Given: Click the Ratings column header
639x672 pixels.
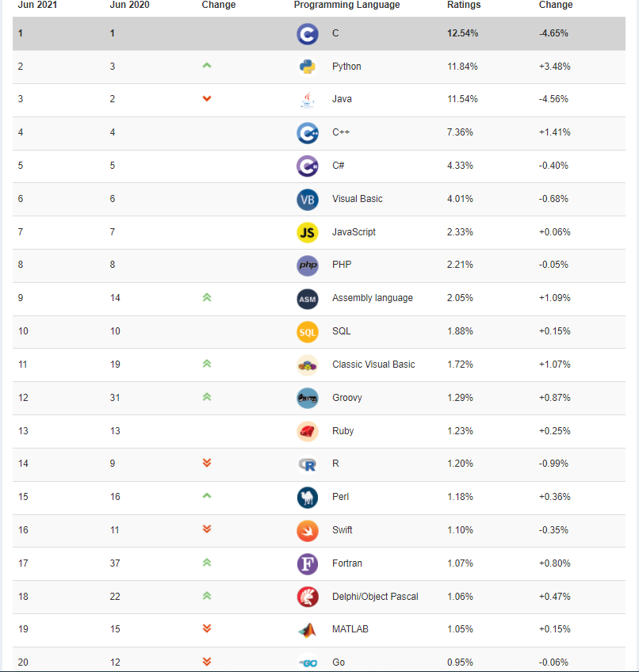Looking at the screenshot, I should (465, 5).
